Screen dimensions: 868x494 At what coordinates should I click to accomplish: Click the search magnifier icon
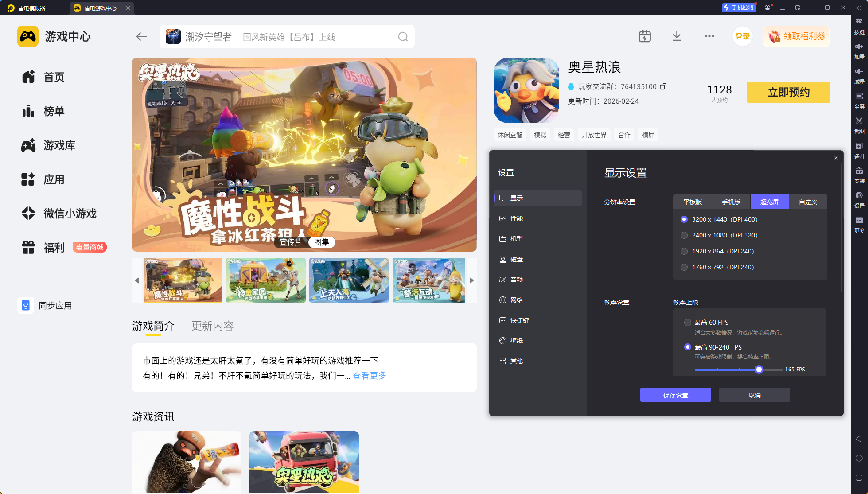(x=402, y=37)
